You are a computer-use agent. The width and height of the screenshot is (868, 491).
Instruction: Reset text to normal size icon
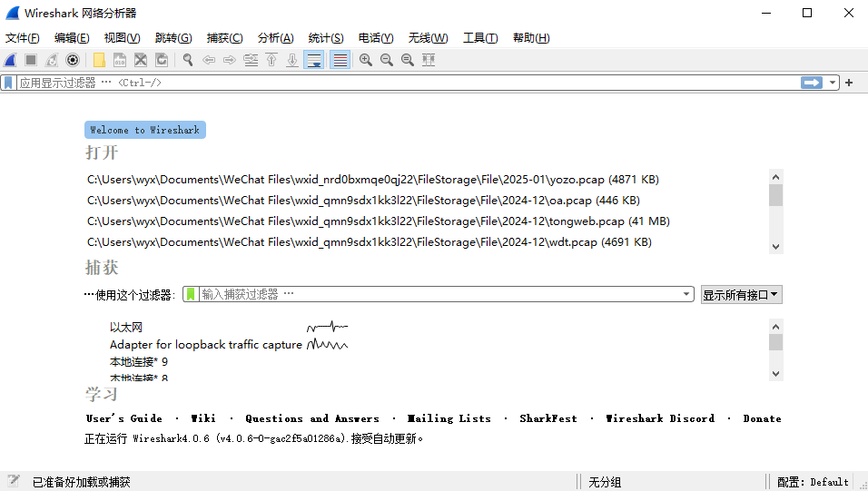click(x=408, y=60)
